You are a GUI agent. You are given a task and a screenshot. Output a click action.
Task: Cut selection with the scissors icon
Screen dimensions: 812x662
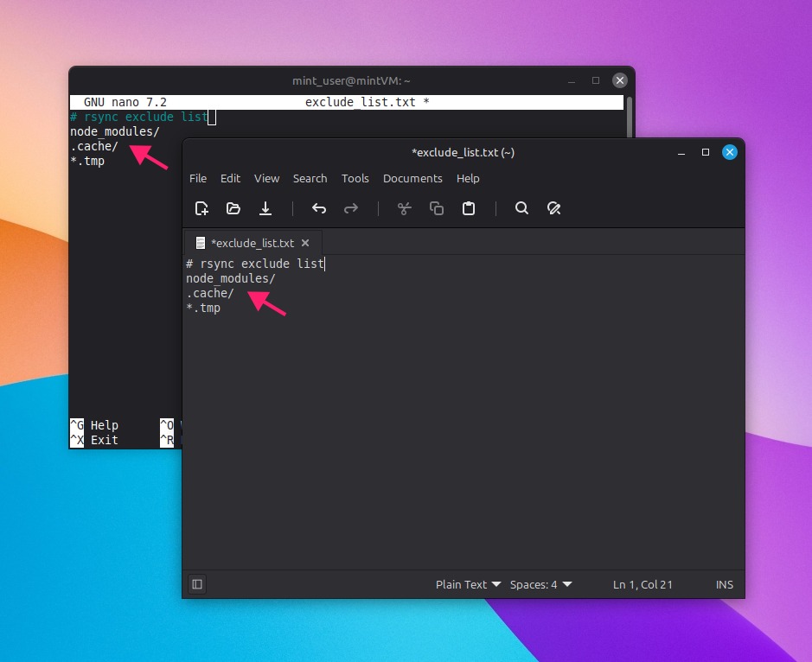[x=405, y=208]
